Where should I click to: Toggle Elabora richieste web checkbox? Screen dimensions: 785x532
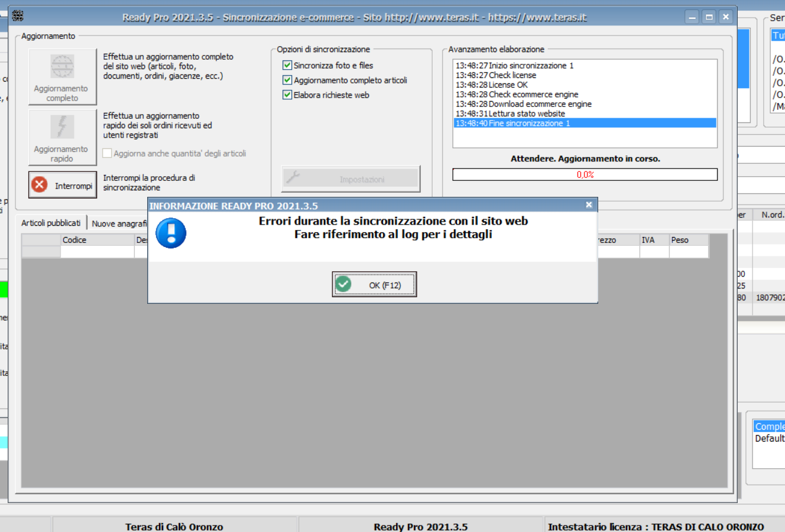point(287,95)
